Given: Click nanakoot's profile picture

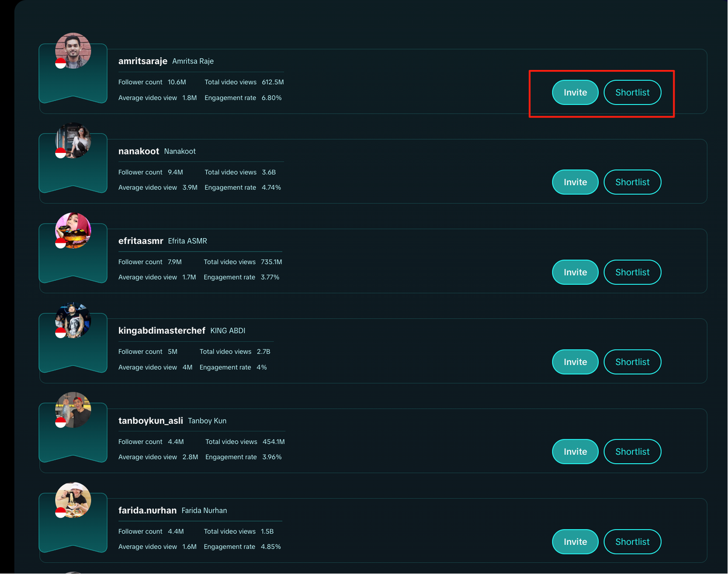Looking at the screenshot, I should tap(73, 140).
